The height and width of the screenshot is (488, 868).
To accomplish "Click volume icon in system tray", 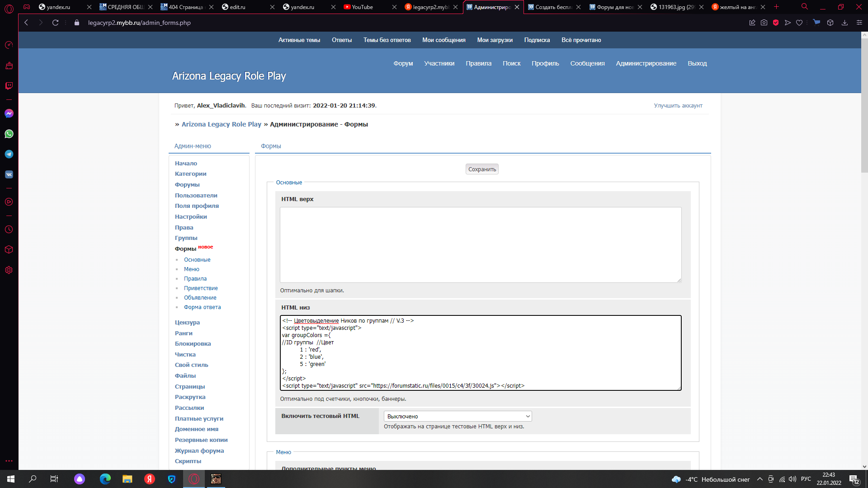I will tap(793, 479).
